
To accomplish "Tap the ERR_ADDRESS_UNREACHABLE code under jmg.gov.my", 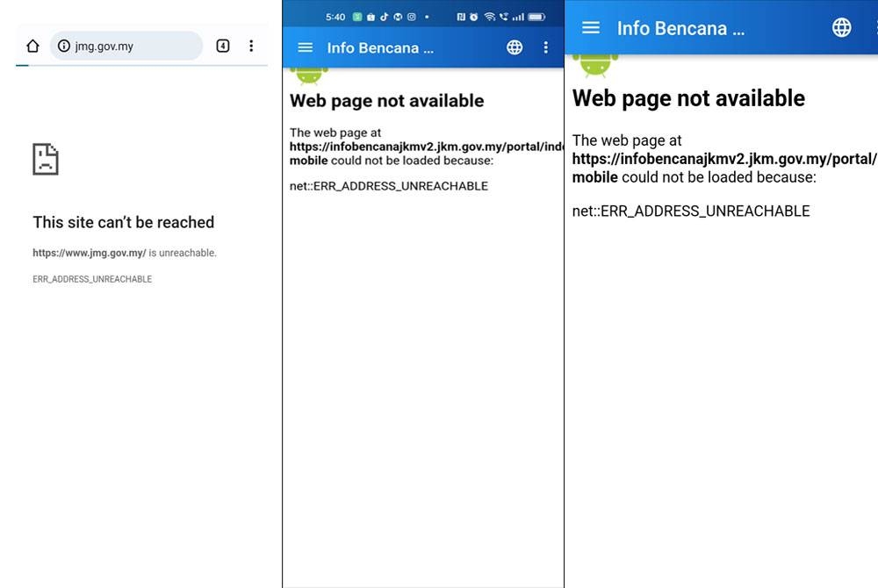I will pyautogui.click(x=92, y=279).
